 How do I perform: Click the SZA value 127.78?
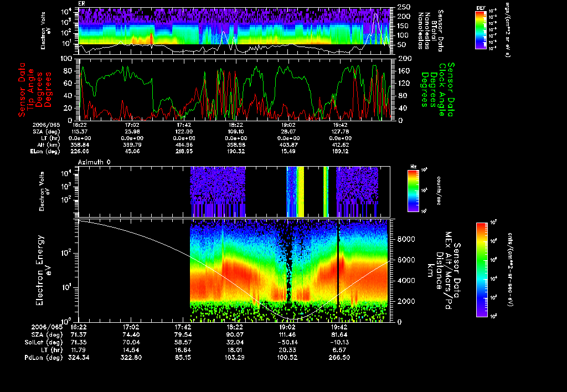pos(341,132)
